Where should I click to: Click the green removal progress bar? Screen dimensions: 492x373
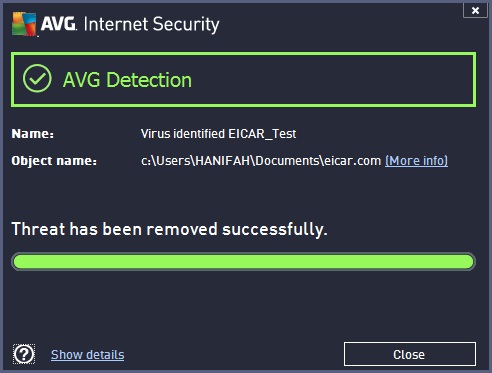tap(243, 261)
